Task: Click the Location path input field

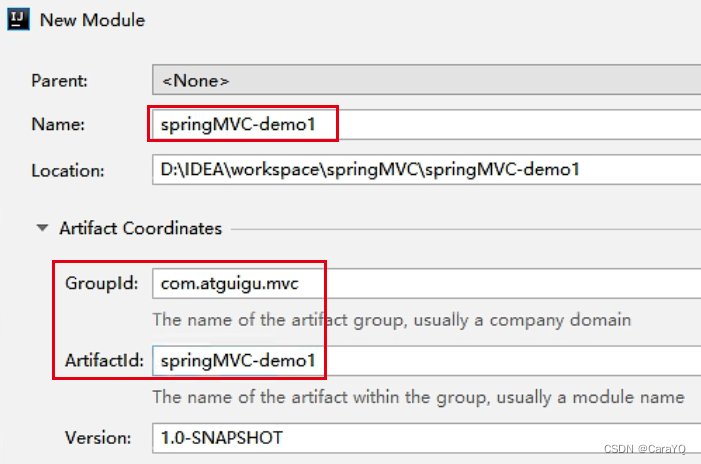Action: coord(427,169)
